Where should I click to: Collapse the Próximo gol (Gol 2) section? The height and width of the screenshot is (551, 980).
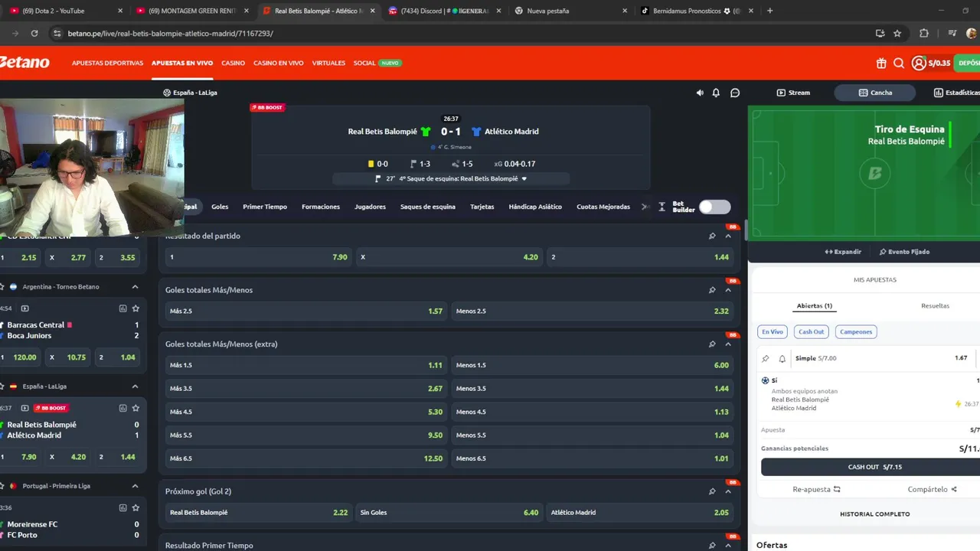pyautogui.click(x=728, y=491)
